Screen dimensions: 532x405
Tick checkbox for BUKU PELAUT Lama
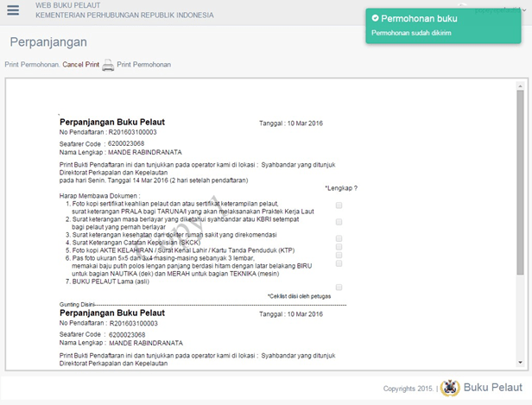339,288
